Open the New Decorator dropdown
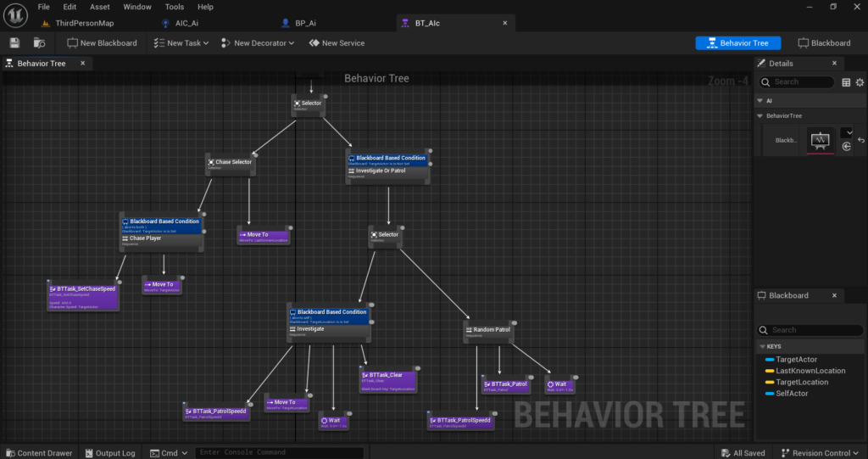 click(258, 42)
